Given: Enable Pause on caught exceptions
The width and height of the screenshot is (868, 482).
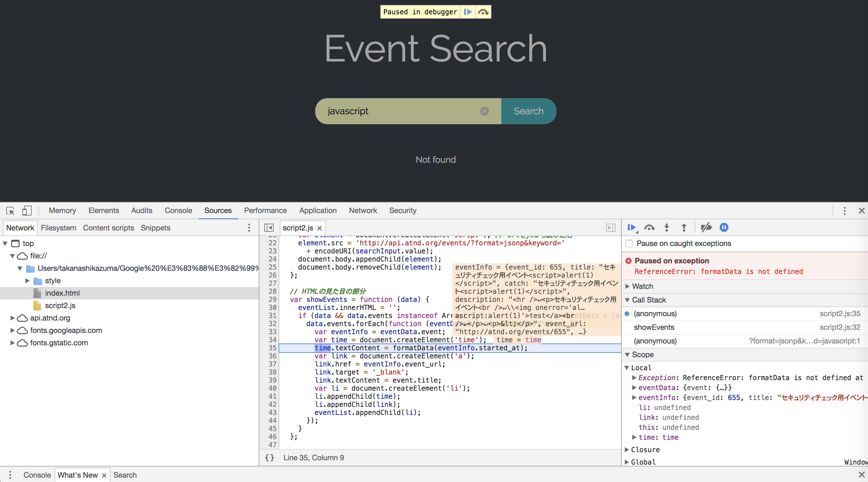Looking at the screenshot, I should pos(629,243).
